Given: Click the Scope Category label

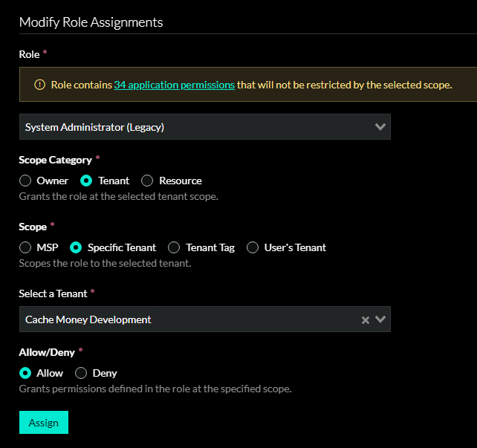Looking at the screenshot, I should pyautogui.click(x=55, y=160).
